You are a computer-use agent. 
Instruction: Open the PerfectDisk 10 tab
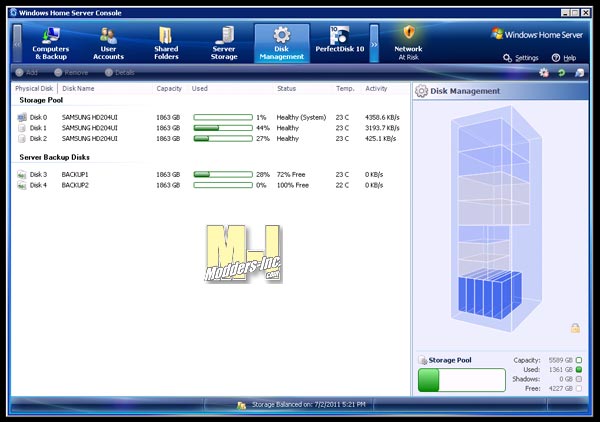pos(339,40)
